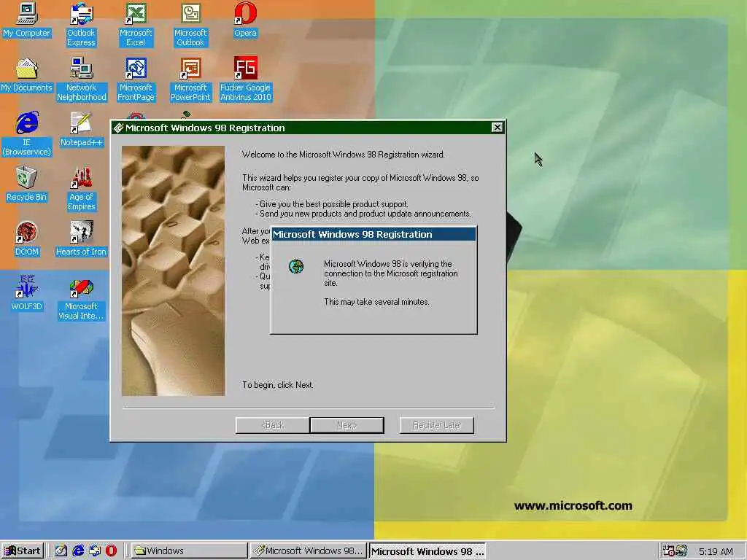Click the system tray clock showing 5:19 AM

pos(716,551)
